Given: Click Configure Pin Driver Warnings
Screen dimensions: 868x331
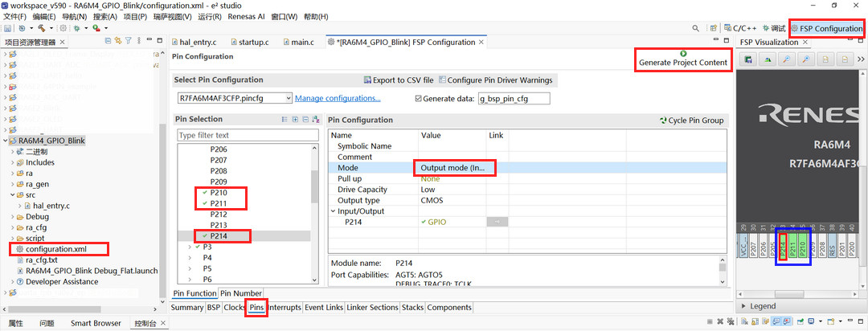Looking at the screenshot, I should [495, 80].
